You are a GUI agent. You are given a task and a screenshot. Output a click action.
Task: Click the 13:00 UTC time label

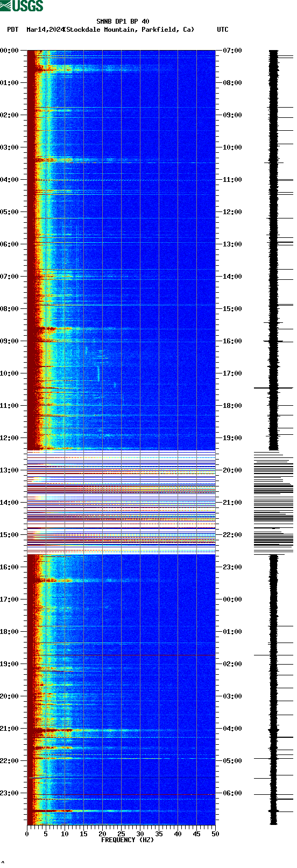(x=232, y=244)
